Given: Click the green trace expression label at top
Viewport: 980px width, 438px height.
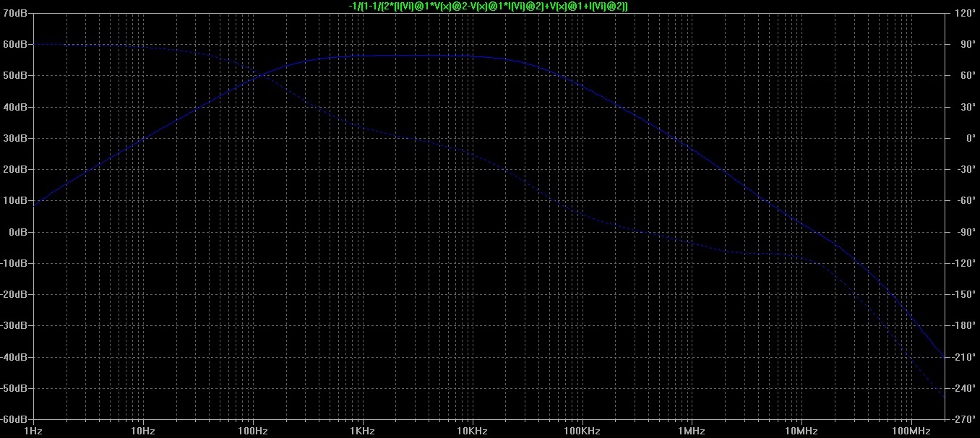Looking at the screenshot, I should click(488, 6).
